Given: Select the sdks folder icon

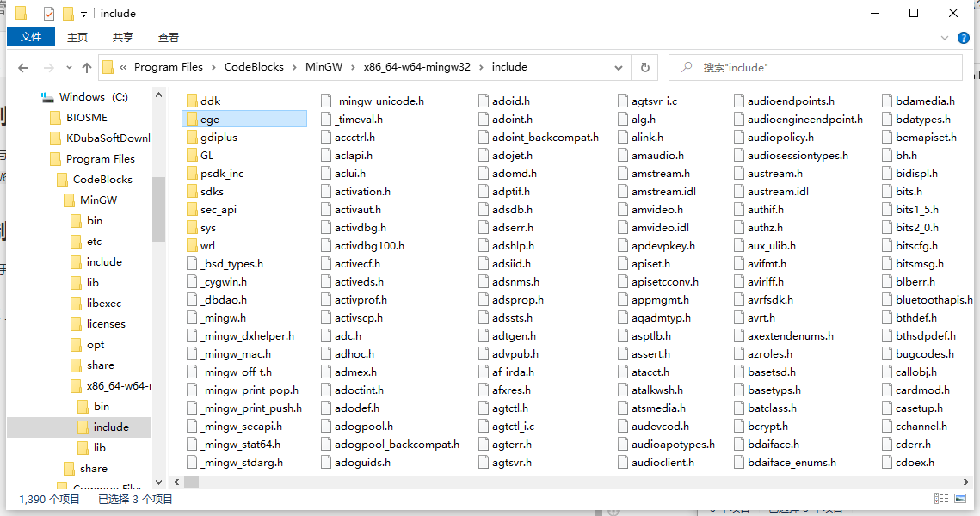Looking at the screenshot, I should point(192,192).
